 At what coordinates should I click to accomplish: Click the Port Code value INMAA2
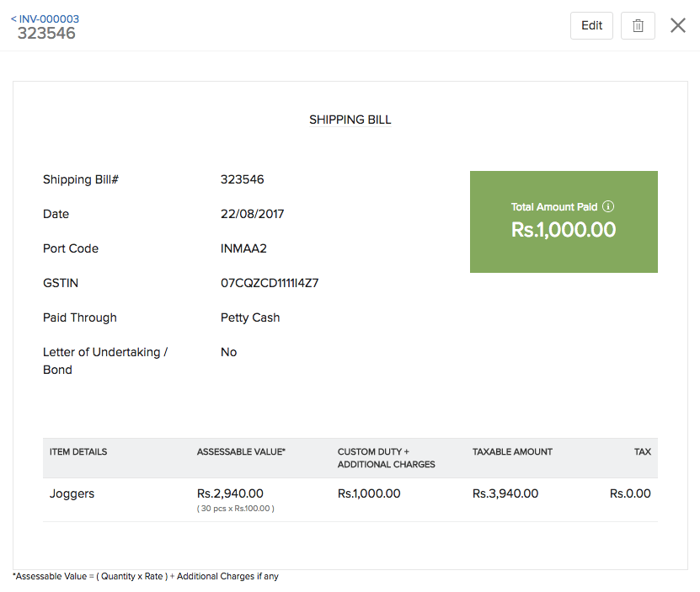[x=243, y=248]
